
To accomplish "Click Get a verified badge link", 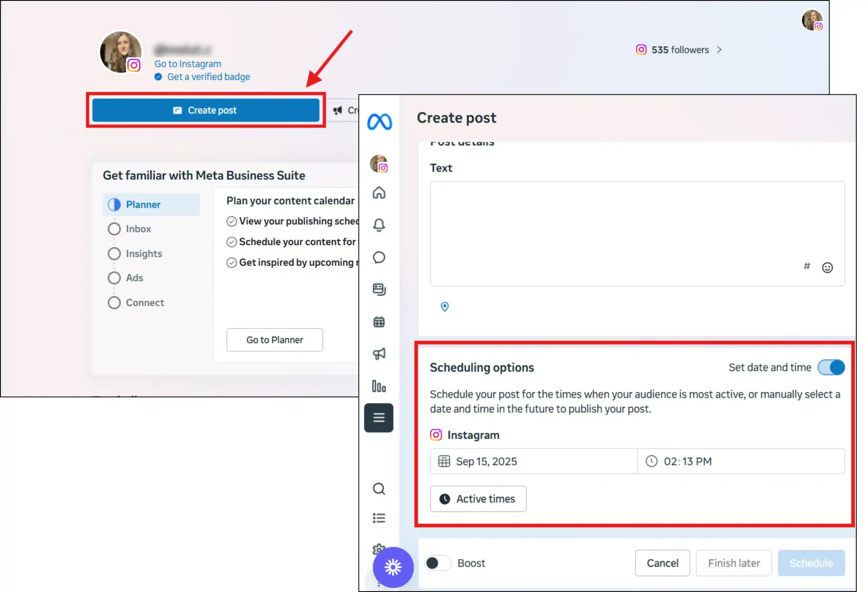I will pyautogui.click(x=208, y=77).
